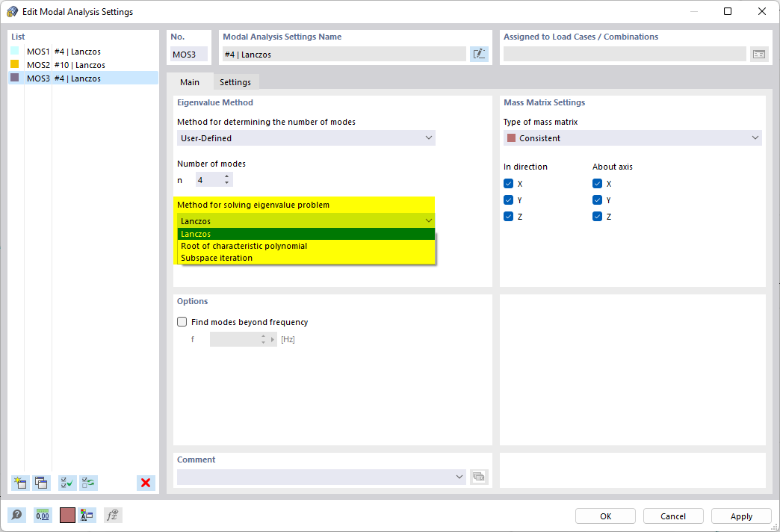The height and width of the screenshot is (532, 780).
Task: Click the color display settings icon in footer
Action: pos(87,515)
